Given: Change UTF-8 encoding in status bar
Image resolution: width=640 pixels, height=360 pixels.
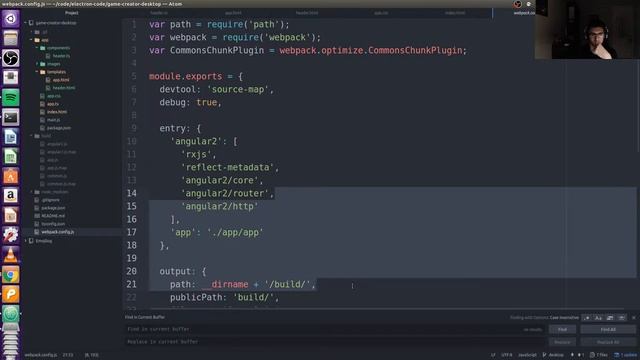Looking at the screenshot, I should point(507,355).
